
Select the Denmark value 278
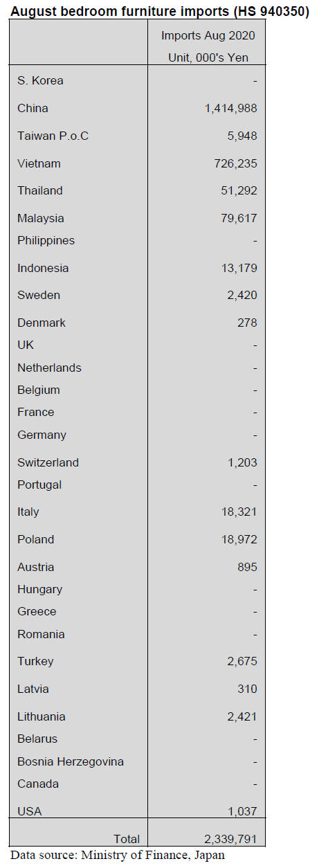(x=246, y=323)
